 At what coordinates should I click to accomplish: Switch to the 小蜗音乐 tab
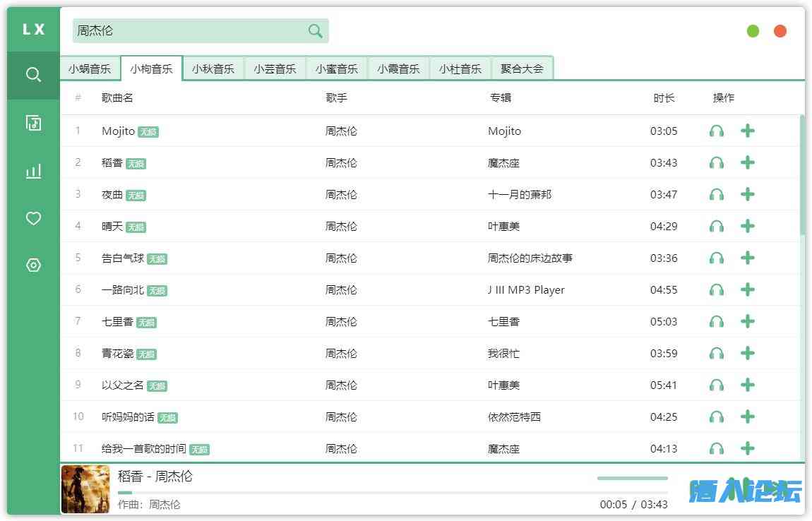[x=90, y=69]
